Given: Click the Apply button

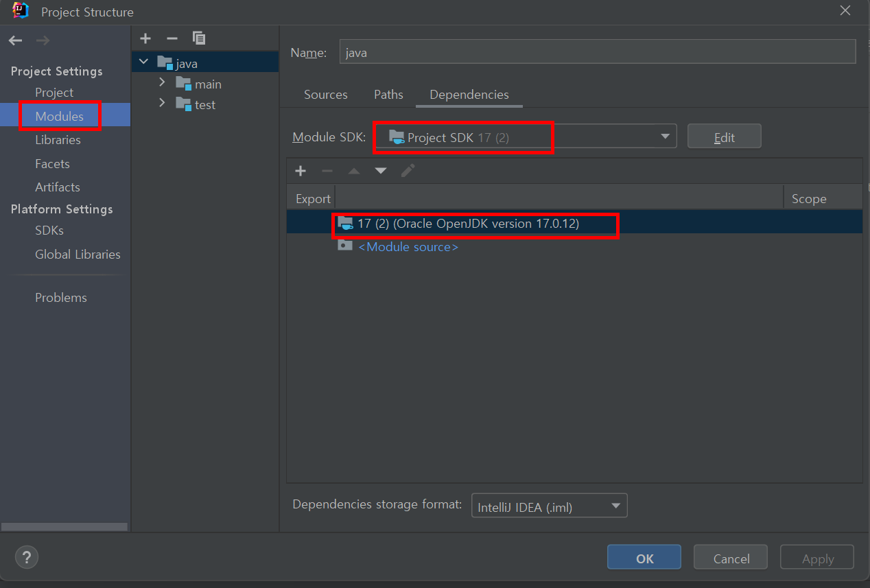Looking at the screenshot, I should click(817, 558).
